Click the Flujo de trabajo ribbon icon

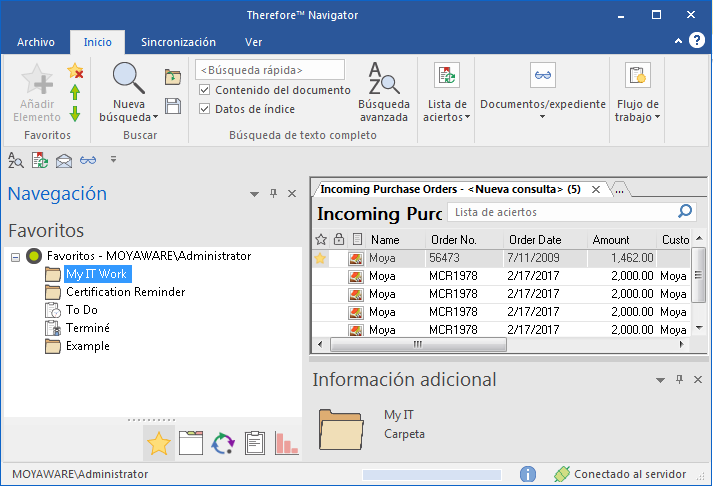(638, 75)
